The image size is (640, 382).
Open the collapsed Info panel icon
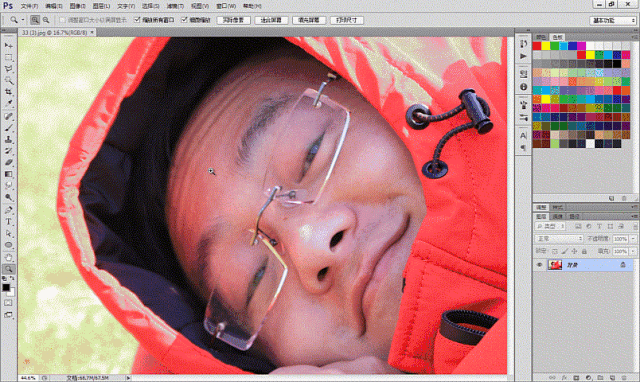coord(523,87)
